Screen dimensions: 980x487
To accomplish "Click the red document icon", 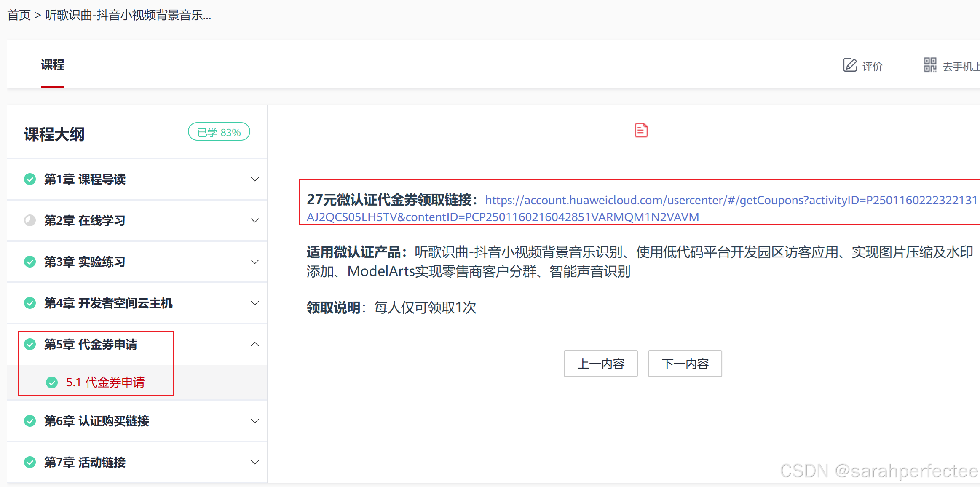I will 641,130.
